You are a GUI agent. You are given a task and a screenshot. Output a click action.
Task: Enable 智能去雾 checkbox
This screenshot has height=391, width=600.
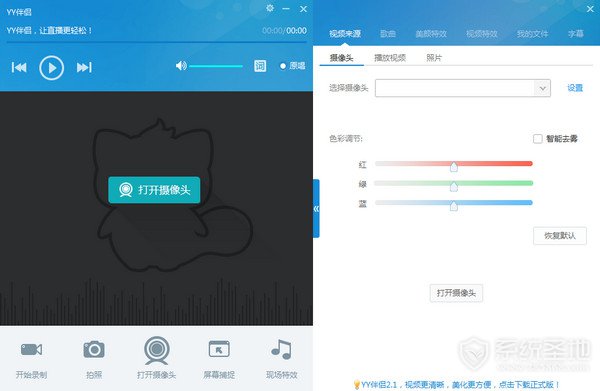[x=538, y=138]
